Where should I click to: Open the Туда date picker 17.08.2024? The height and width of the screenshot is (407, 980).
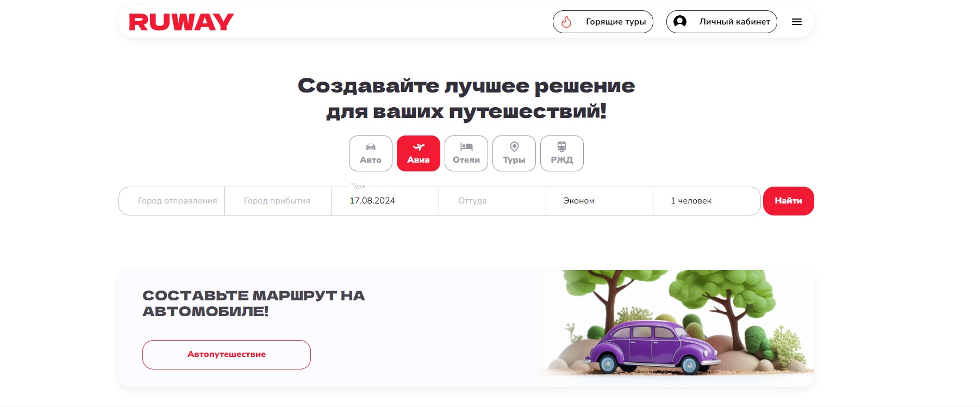click(385, 201)
